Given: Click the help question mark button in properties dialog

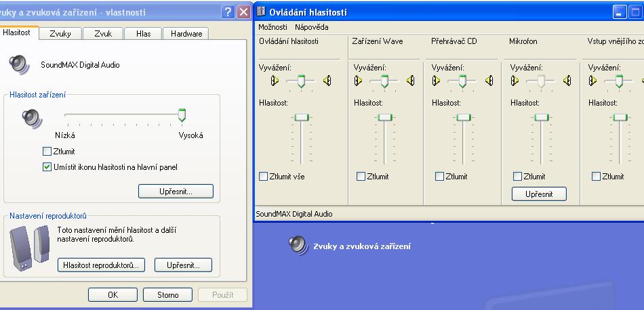Looking at the screenshot, I should [x=228, y=12].
